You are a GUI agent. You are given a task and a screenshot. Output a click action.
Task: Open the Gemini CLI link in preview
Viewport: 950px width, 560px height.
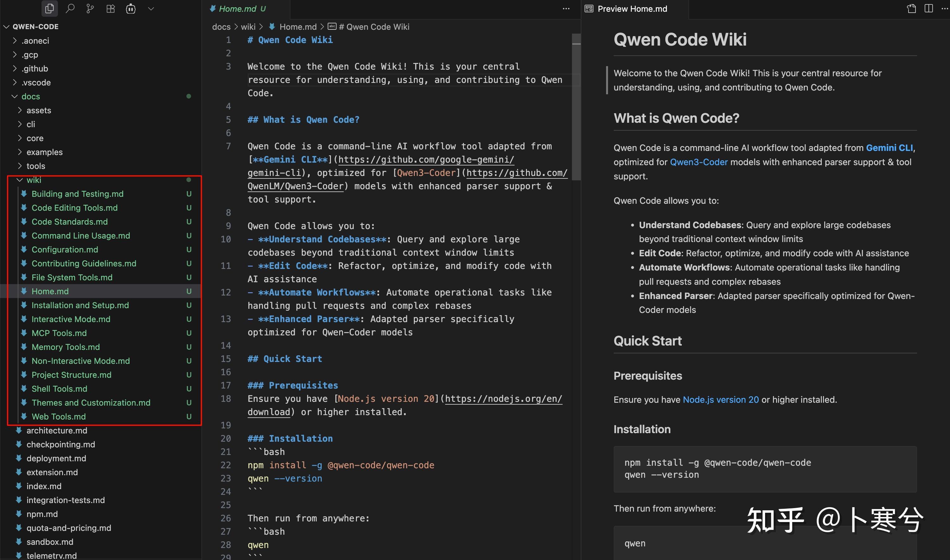coord(889,147)
